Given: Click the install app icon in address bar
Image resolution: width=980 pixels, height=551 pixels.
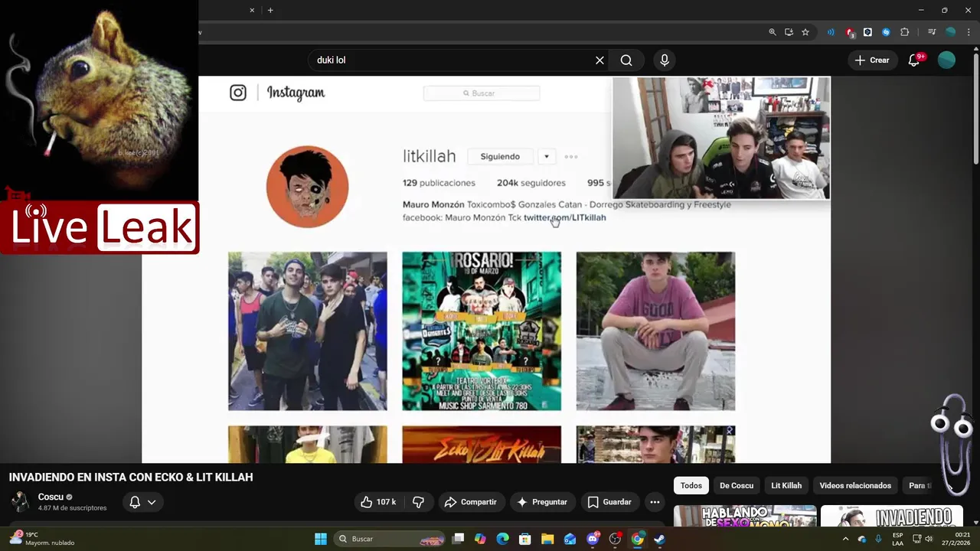Looking at the screenshot, I should 789,32.
